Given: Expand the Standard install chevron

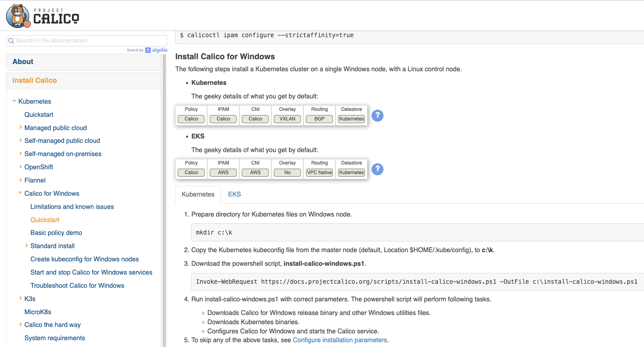Looking at the screenshot, I should tap(26, 246).
